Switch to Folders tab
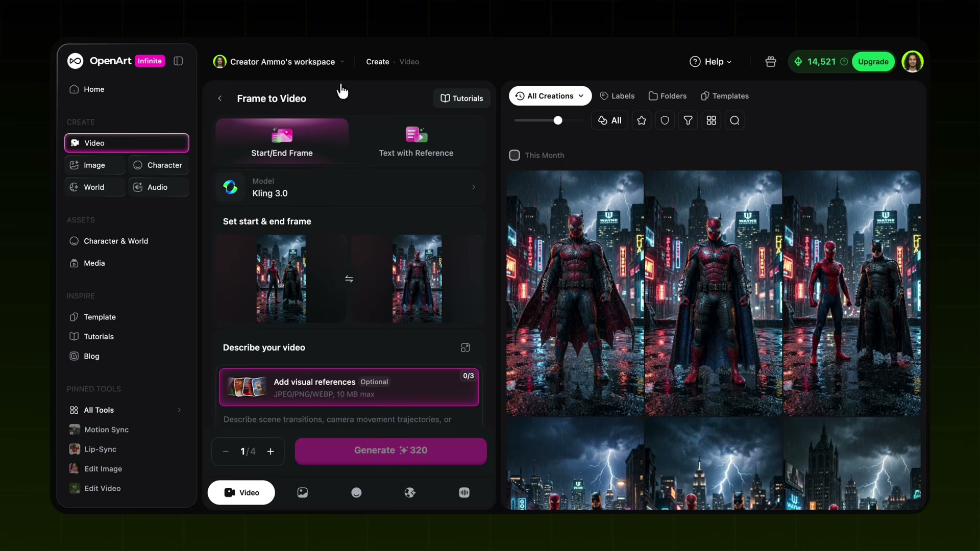 [x=667, y=96]
